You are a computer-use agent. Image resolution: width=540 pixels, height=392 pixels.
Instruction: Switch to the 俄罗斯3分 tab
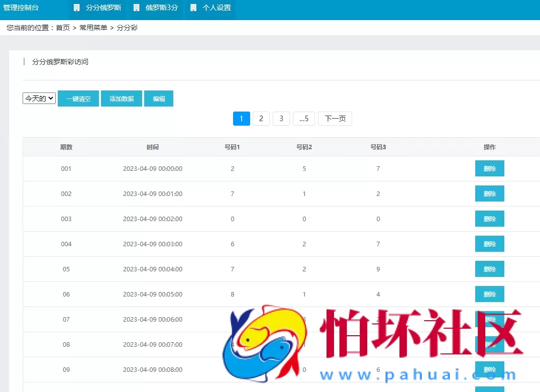pos(154,9)
